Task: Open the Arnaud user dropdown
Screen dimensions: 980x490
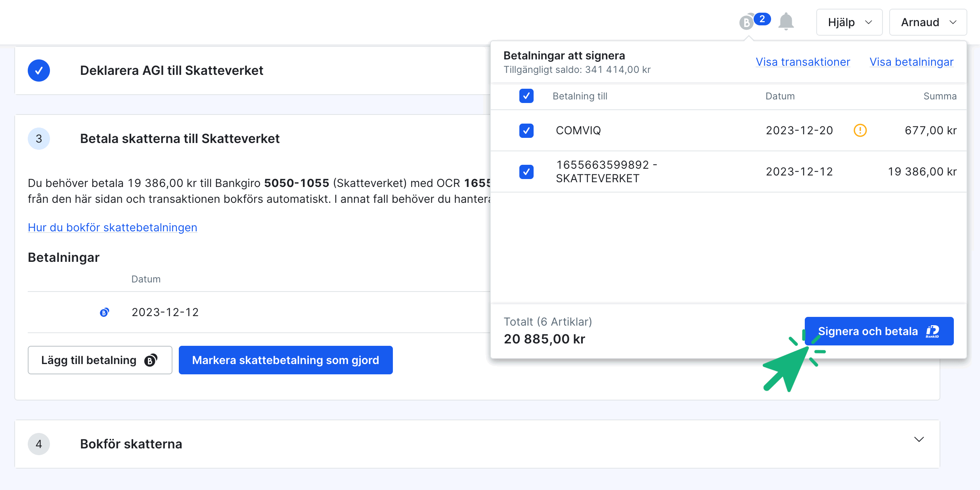Action: 928,22
